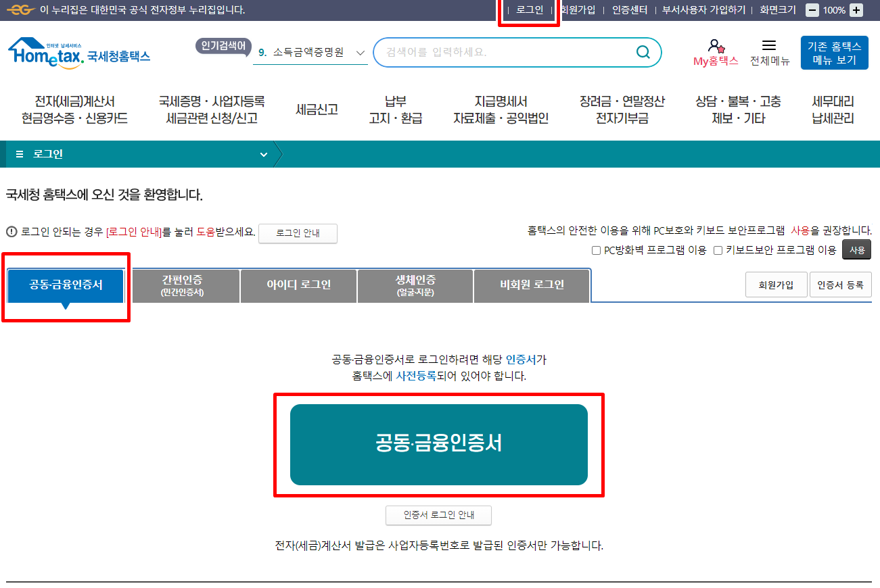The image size is (880, 588).
Task: Click 로그인 link in top bar
Action: (530, 10)
